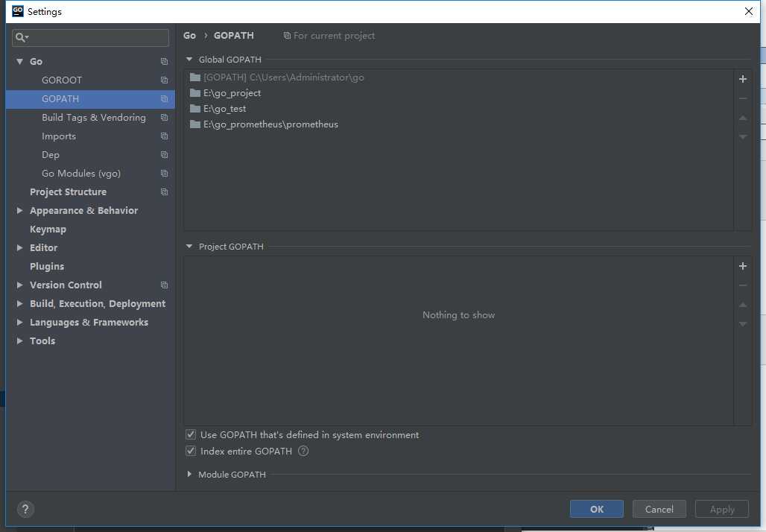Screen dimensions: 766x532
Task: Expand the Languages & Frameworks node
Action: click(x=19, y=322)
